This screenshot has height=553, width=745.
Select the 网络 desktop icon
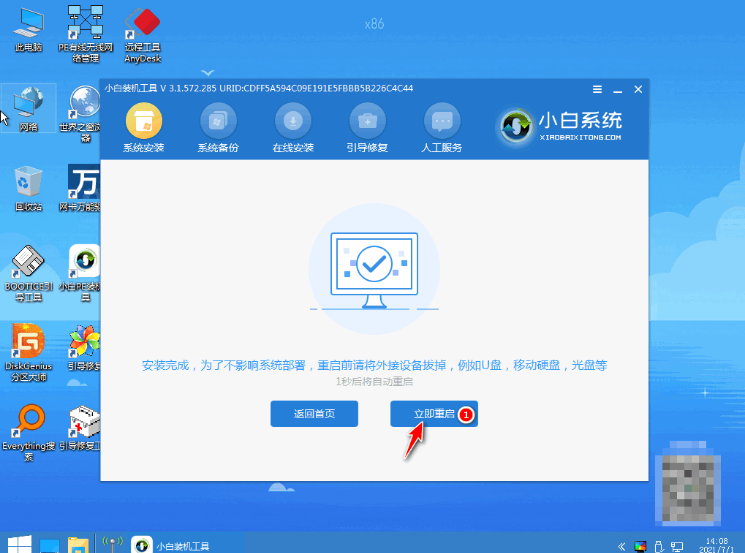coord(29,108)
